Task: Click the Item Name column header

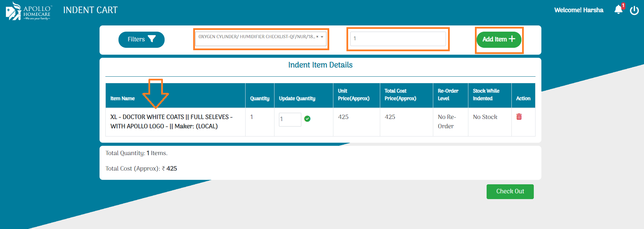Action: (x=123, y=99)
